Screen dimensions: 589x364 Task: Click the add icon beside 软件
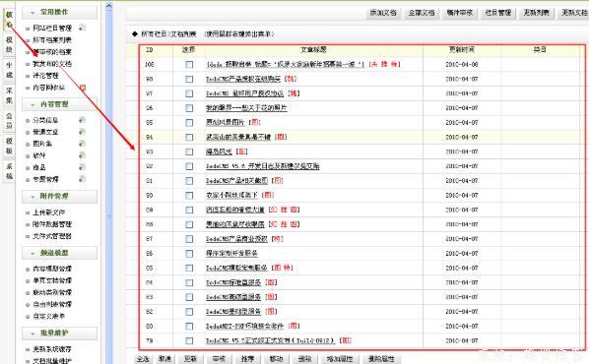(x=82, y=155)
